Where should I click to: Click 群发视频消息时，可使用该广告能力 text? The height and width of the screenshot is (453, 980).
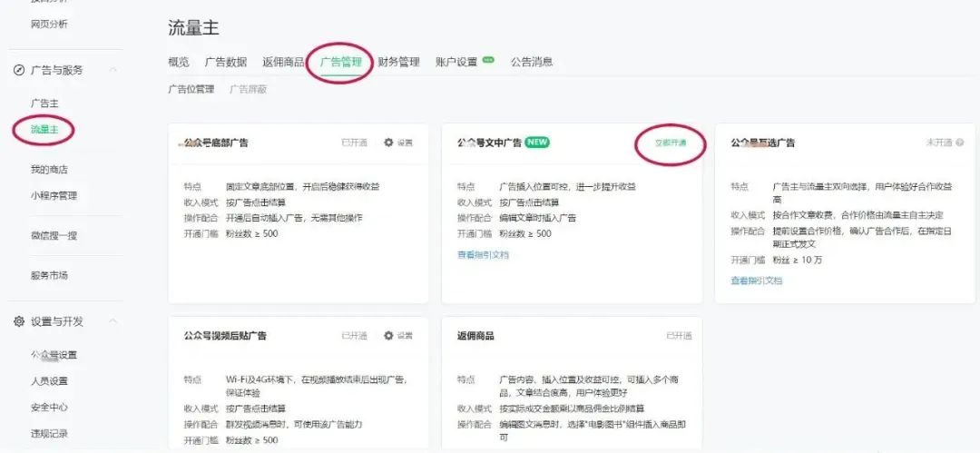click(x=294, y=424)
